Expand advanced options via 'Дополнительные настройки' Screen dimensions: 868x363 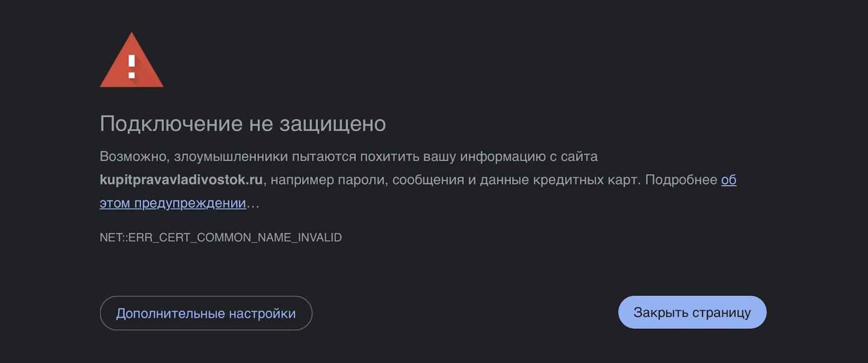point(206,313)
